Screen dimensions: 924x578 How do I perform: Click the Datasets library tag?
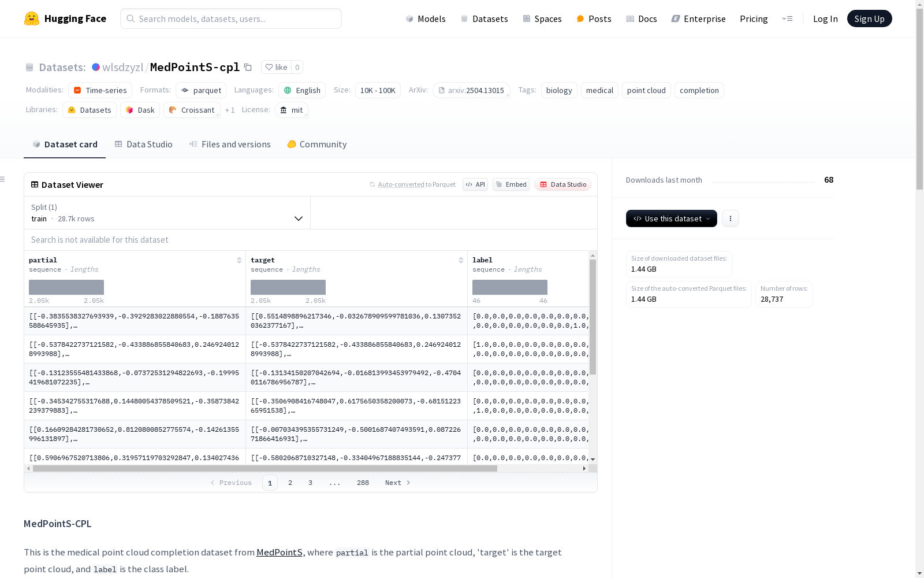click(90, 110)
